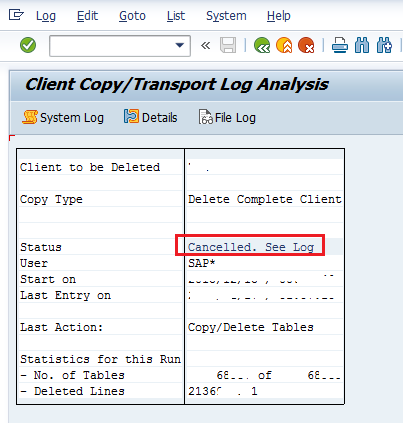Image resolution: width=405 pixels, height=426 pixels.
Task: Open the Edit menu
Action: 87,16
